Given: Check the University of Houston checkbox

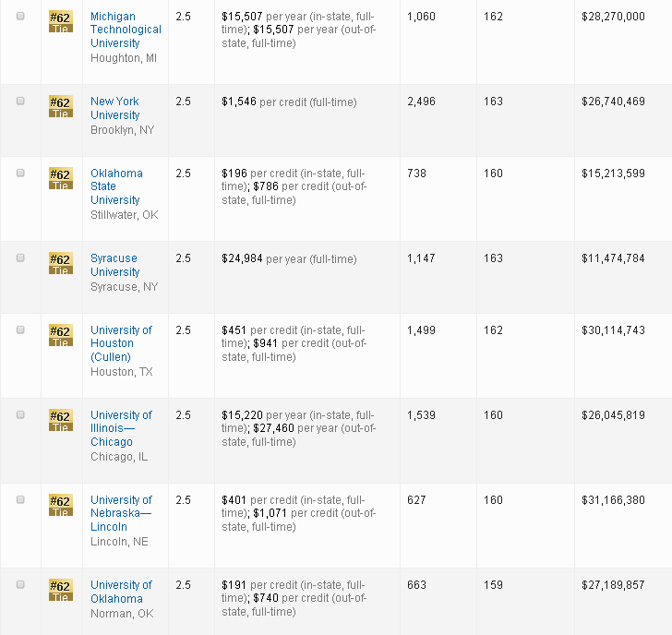Looking at the screenshot, I should pyautogui.click(x=20, y=330).
